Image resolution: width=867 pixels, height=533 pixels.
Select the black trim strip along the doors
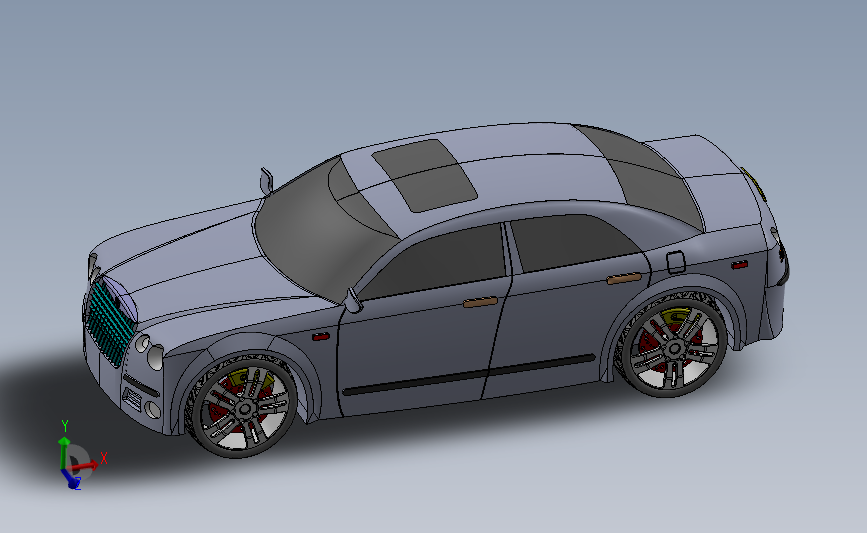469,375
